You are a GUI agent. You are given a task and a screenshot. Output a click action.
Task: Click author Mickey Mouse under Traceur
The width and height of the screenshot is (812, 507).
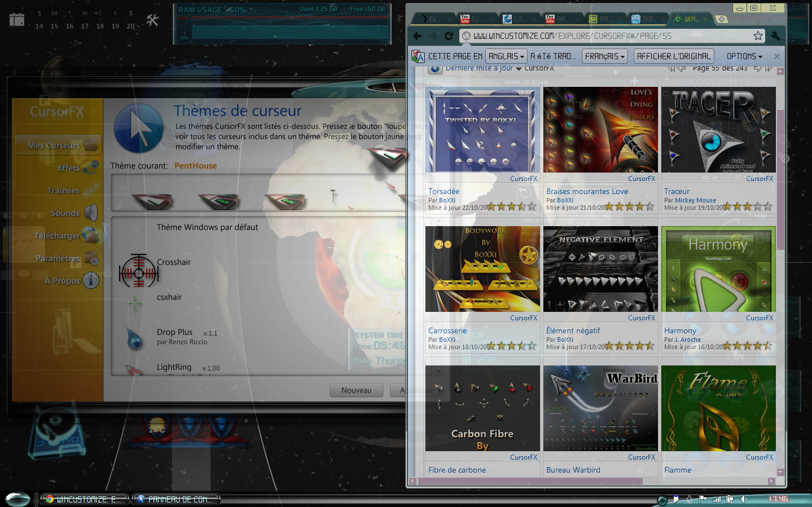695,200
